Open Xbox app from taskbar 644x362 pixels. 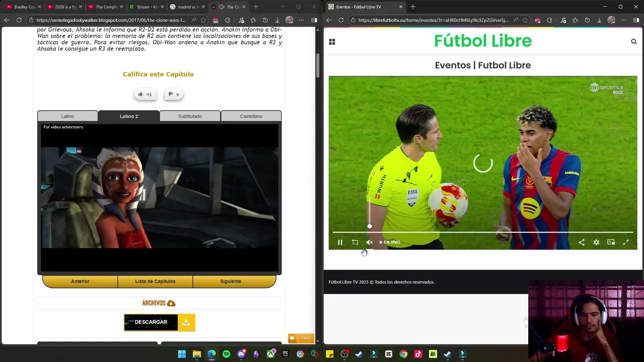pos(271,354)
